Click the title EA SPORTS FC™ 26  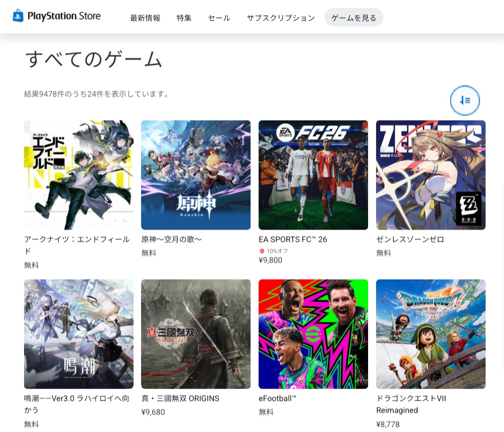(x=293, y=240)
